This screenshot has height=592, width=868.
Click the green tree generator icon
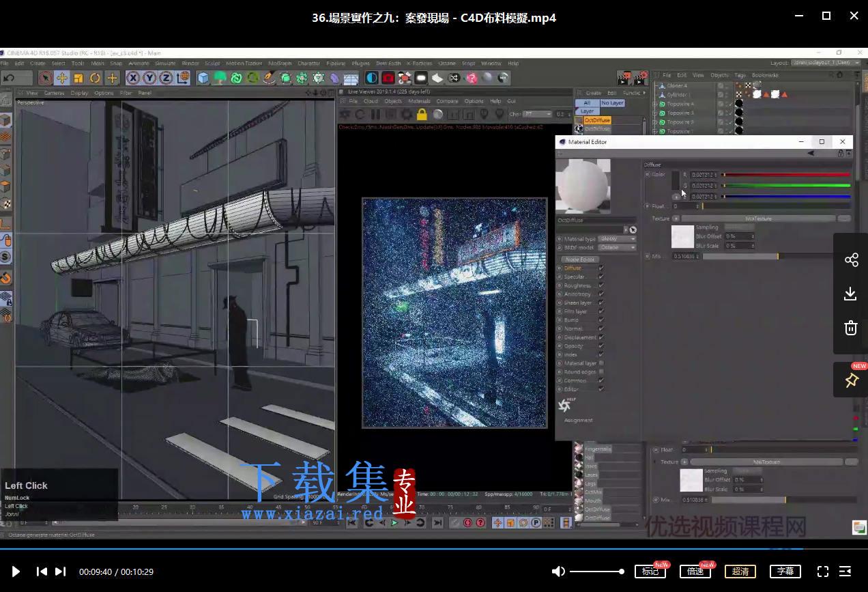coord(220,78)
